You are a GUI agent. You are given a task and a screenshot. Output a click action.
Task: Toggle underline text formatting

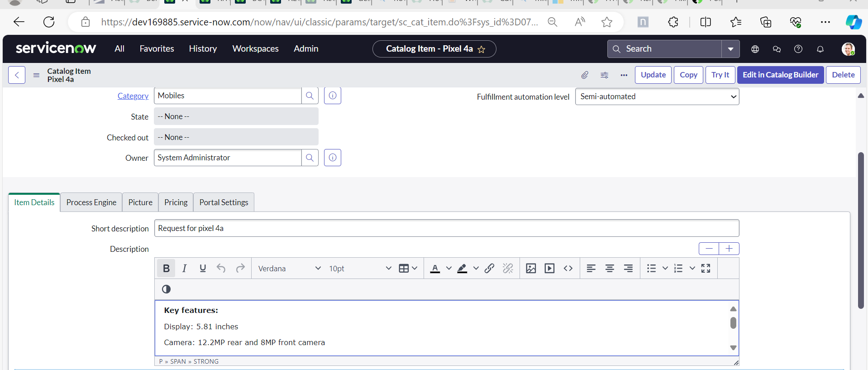(x=203, y=269)
